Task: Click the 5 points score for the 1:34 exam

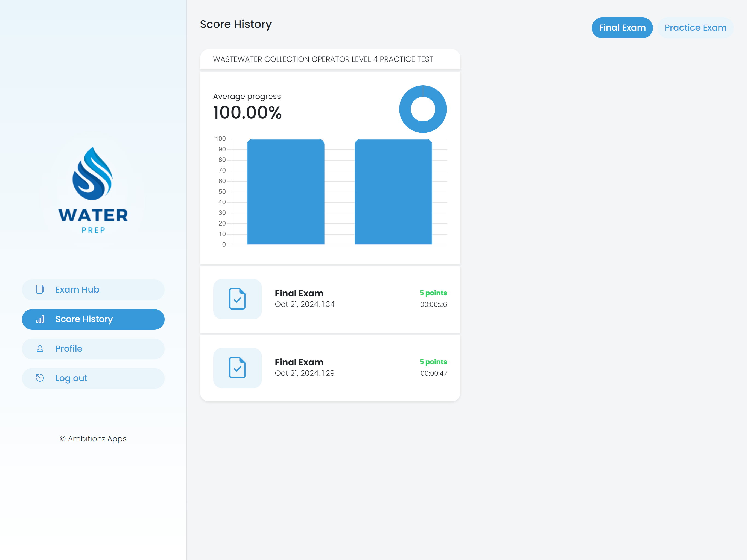Action: point(433,293)
